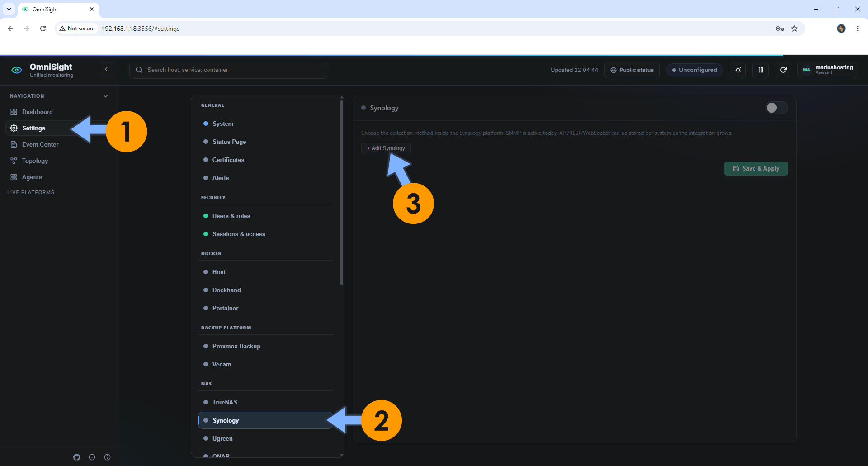Select the Veeam settings entry
Screen dimensions: 868x466
pyautogui.click(x=265, y=364)
